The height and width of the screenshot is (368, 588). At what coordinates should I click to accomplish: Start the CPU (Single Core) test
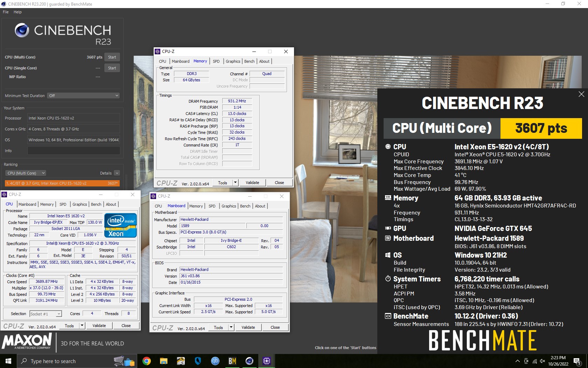tap(112, 68)
